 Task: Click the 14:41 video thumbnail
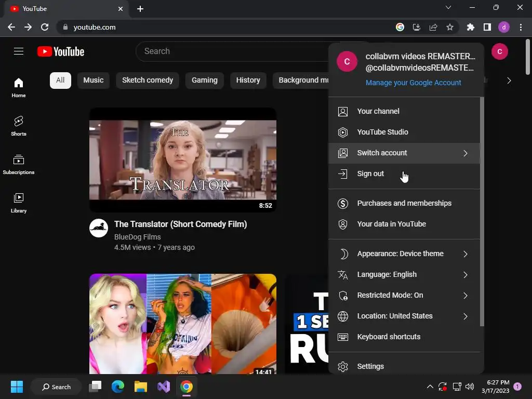[183, 324]
